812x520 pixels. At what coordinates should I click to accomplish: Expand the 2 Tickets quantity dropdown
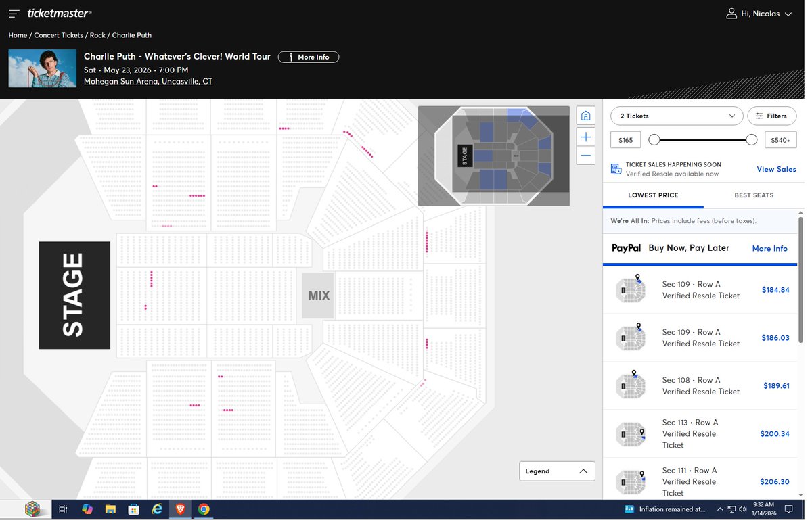pyautogui.click(x=677, y=116)
